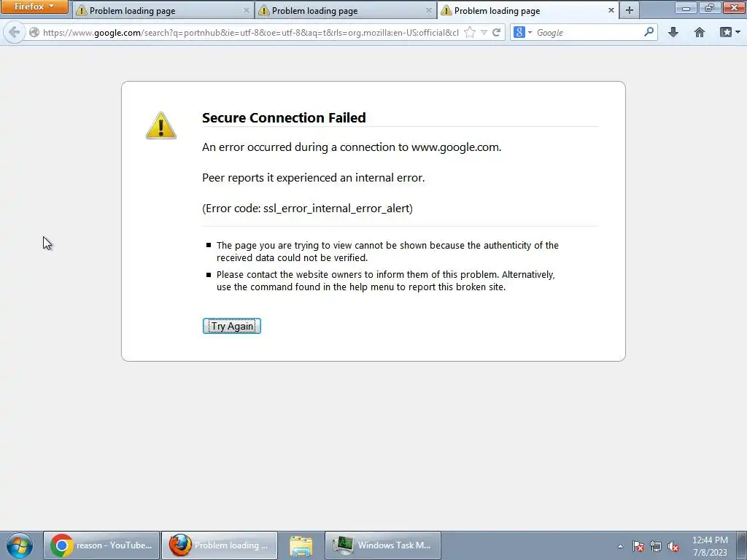Click the site identity globe icon
Screen dimensions: 747x560
(34, 32)
